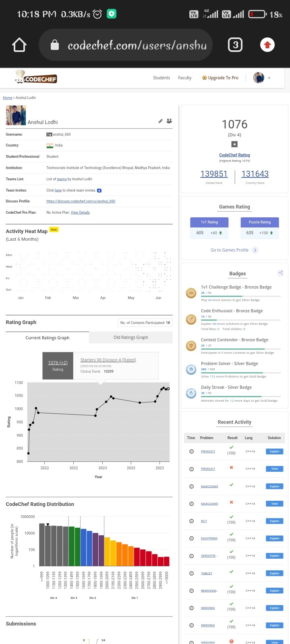Tap the alarm clock icon in status bar
Viewport: 290px width, 644px height.
97,14
